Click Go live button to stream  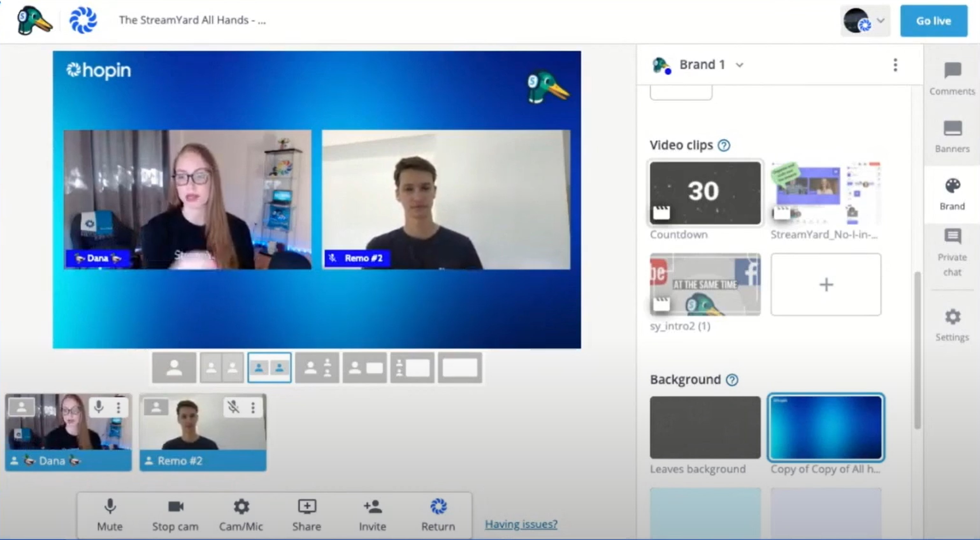(x=932, y=21)
